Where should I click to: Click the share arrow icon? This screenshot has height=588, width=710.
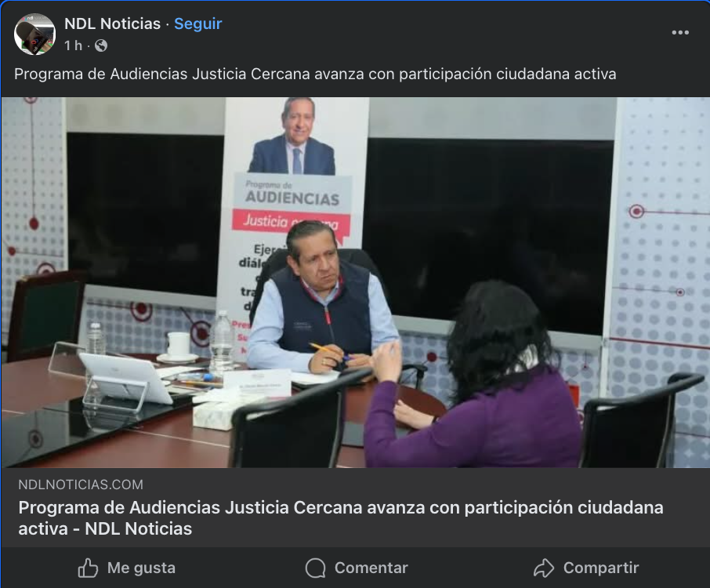(x=544, y=568)
